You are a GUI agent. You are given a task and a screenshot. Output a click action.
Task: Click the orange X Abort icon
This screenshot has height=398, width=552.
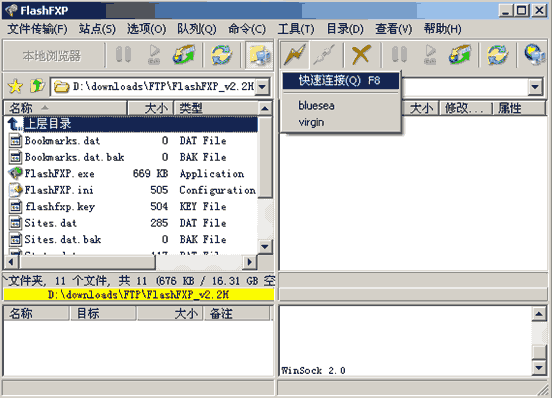coord(361,55)
